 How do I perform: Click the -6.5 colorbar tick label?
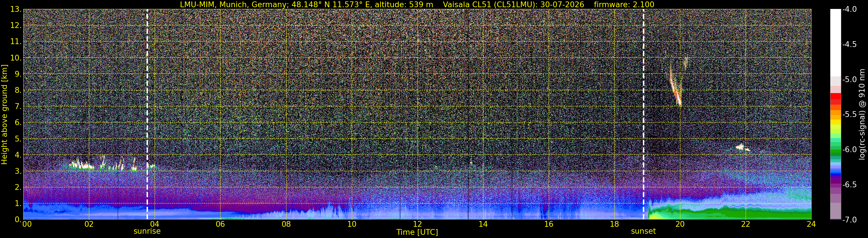[850, 185]
